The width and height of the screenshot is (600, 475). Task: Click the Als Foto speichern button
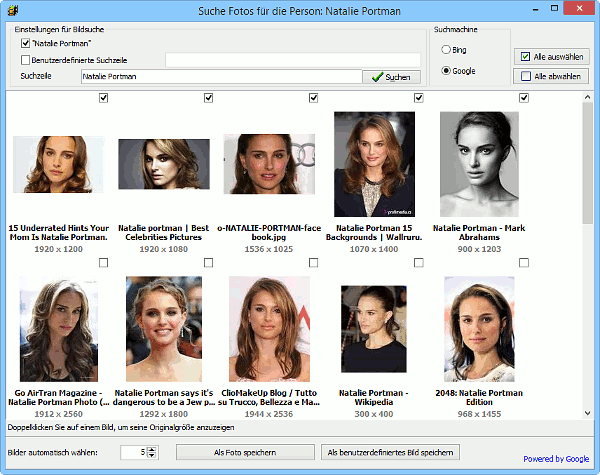(245, 452)
